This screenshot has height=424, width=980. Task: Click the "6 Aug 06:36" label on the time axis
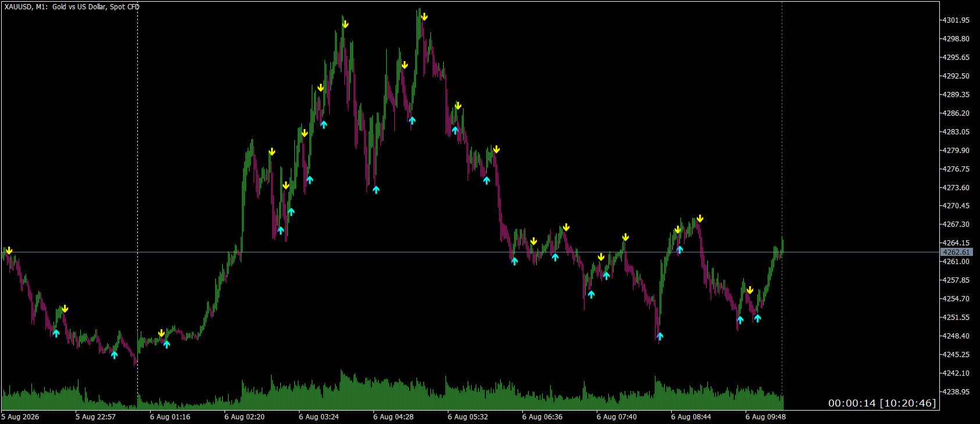tap(542, 417)
